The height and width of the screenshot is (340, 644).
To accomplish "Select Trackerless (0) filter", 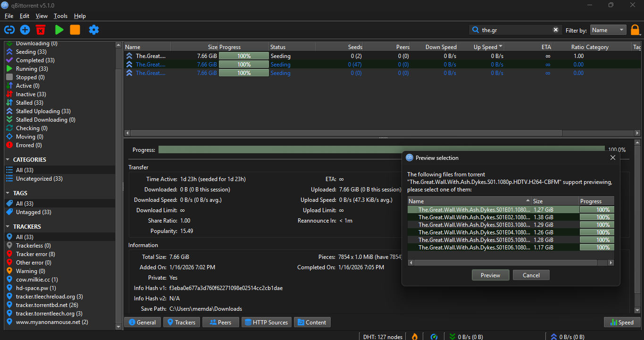I will [33, 246].
